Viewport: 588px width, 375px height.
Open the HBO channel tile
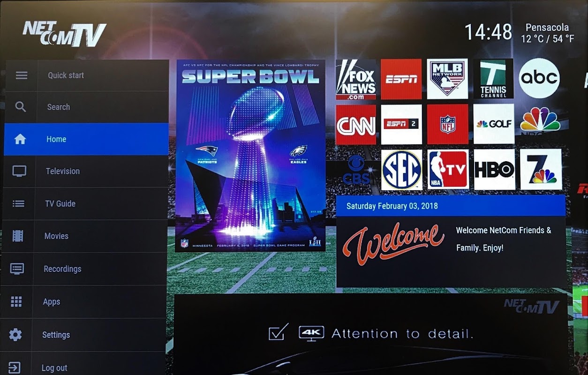tap(494, 169)
